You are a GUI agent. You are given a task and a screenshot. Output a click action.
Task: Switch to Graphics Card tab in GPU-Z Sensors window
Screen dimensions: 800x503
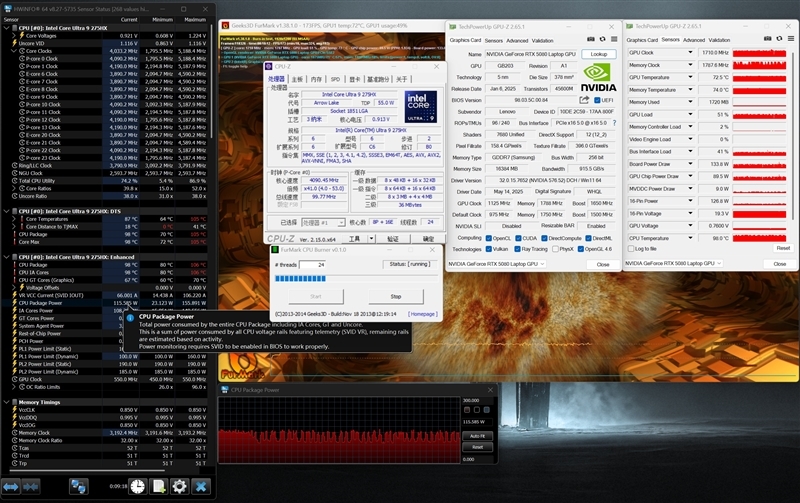(x=642, y=40)
